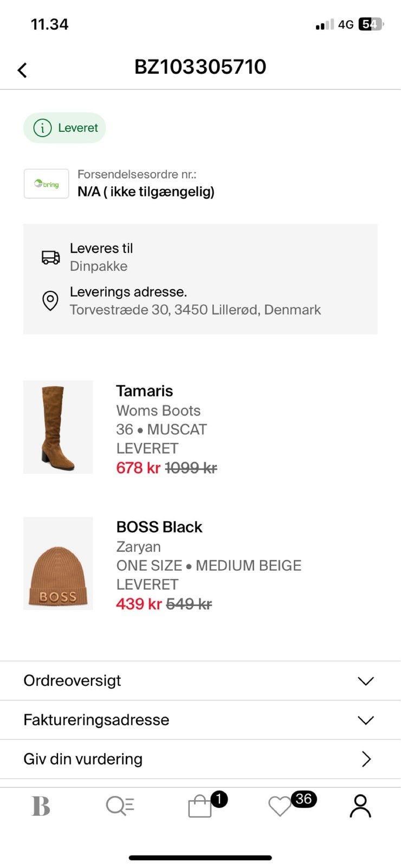Open the wishlist heart icon

click(280, 807)
